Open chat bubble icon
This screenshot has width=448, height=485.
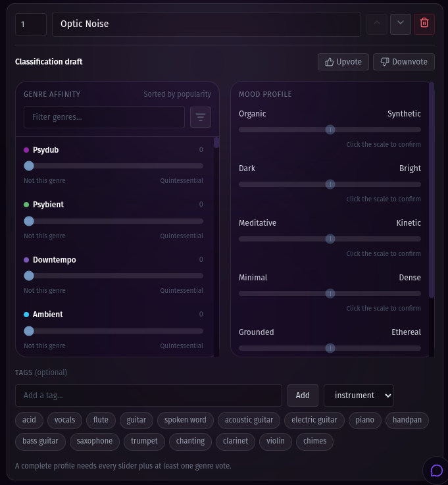[x=436, y=471]
